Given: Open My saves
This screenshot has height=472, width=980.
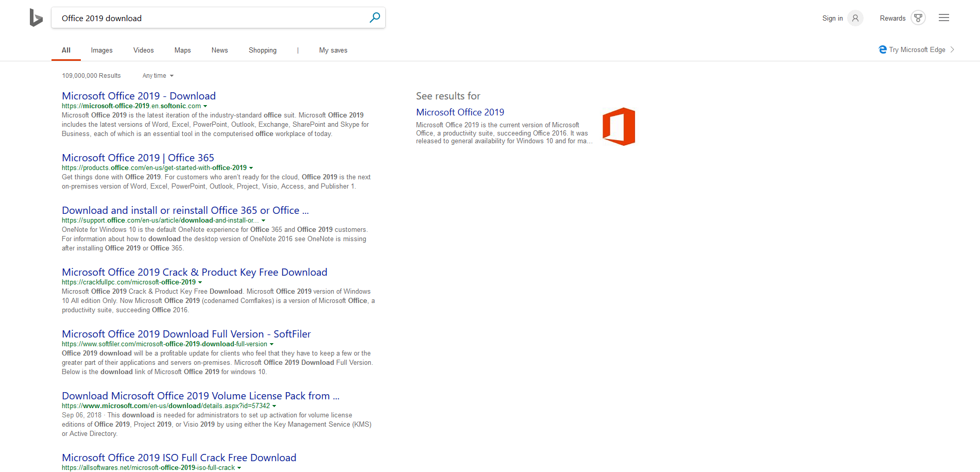Looking at the screenshot, I should [x=333, y=50].
